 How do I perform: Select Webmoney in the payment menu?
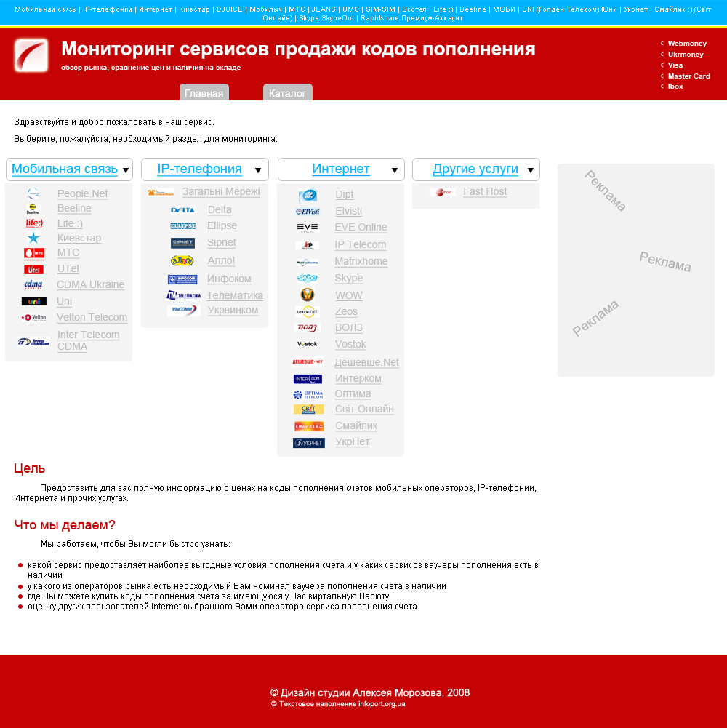pyautogui.click(x=686, y=43)
